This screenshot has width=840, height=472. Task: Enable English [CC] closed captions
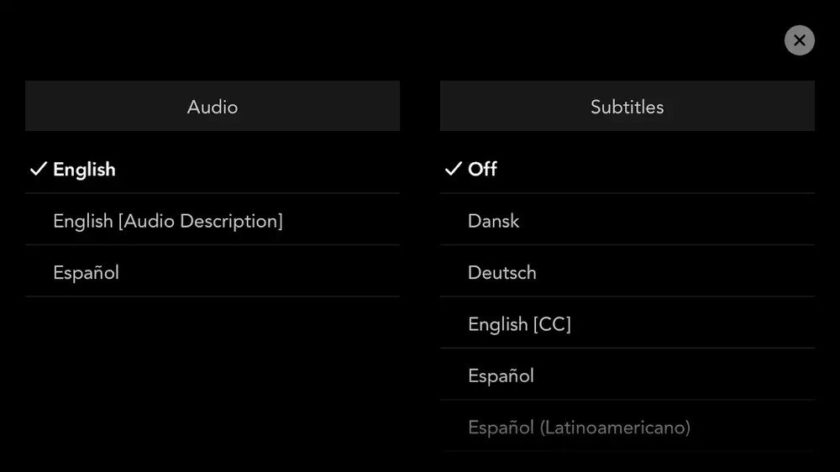click(519, 324)
